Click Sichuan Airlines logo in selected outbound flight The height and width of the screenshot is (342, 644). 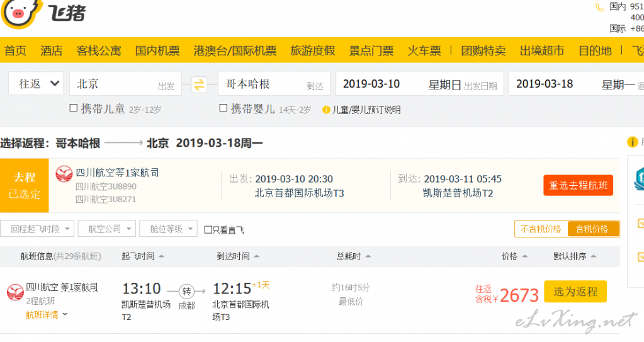tap(64, 174)
